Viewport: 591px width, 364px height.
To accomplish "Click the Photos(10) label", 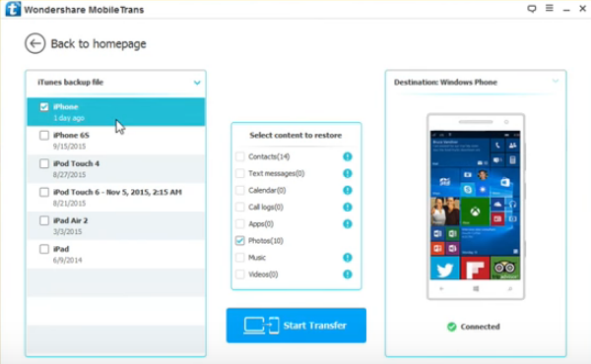I will 266,241.
